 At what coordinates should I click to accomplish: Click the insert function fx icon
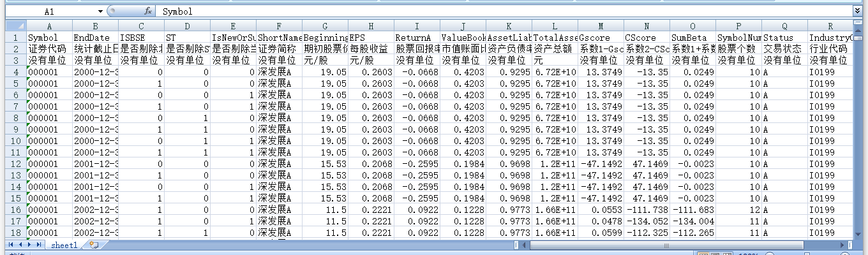(x=147, y=11)
